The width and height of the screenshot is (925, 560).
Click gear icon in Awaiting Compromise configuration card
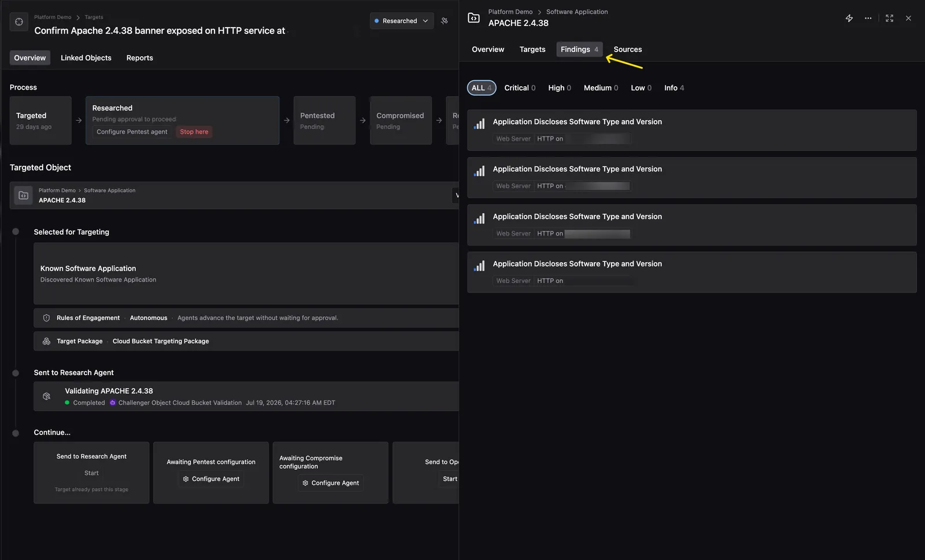[305, 483]
